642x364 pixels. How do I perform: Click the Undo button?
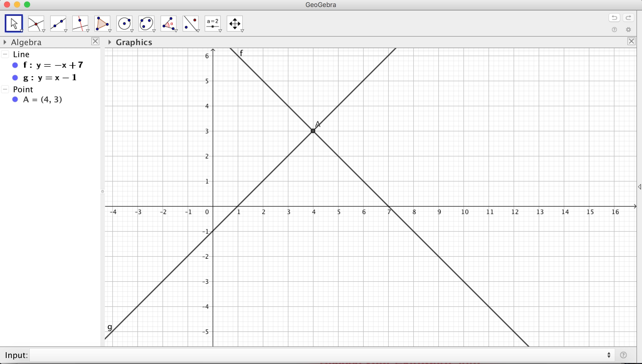coord(614,18)
